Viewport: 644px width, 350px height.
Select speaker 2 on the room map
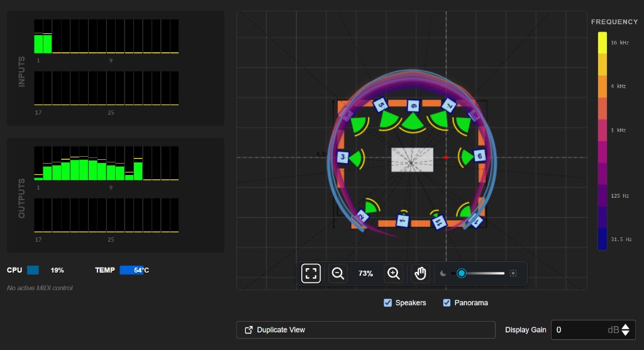click(x=362, y=217)
